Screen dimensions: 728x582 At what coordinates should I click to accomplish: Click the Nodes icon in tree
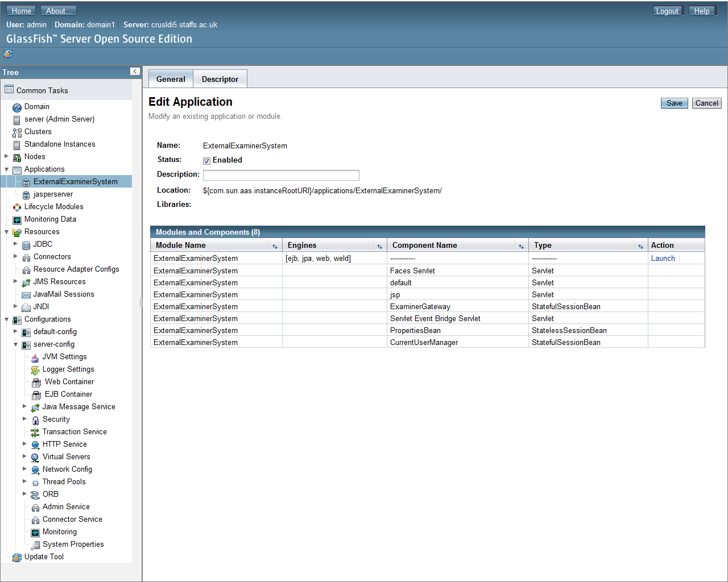point(17,157)
